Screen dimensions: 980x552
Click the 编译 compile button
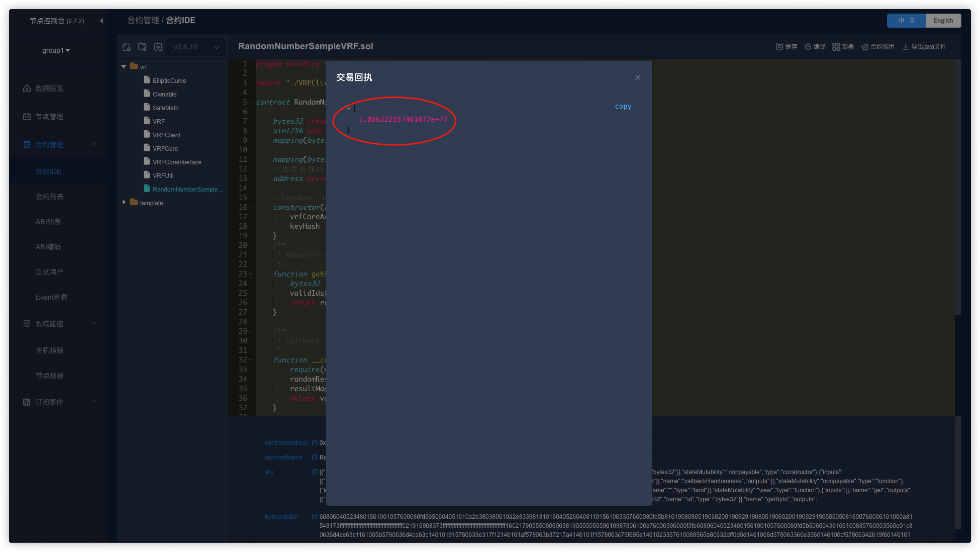(x=814, y=47)
